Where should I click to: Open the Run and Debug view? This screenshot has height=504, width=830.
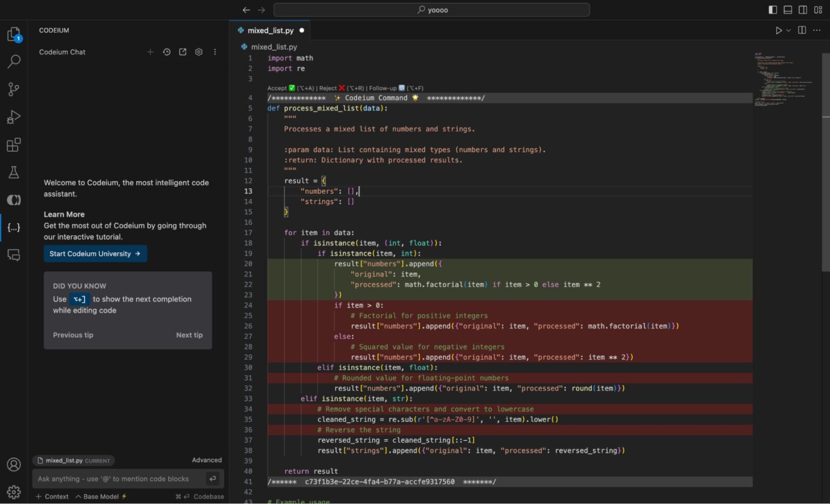click(14, 117)
